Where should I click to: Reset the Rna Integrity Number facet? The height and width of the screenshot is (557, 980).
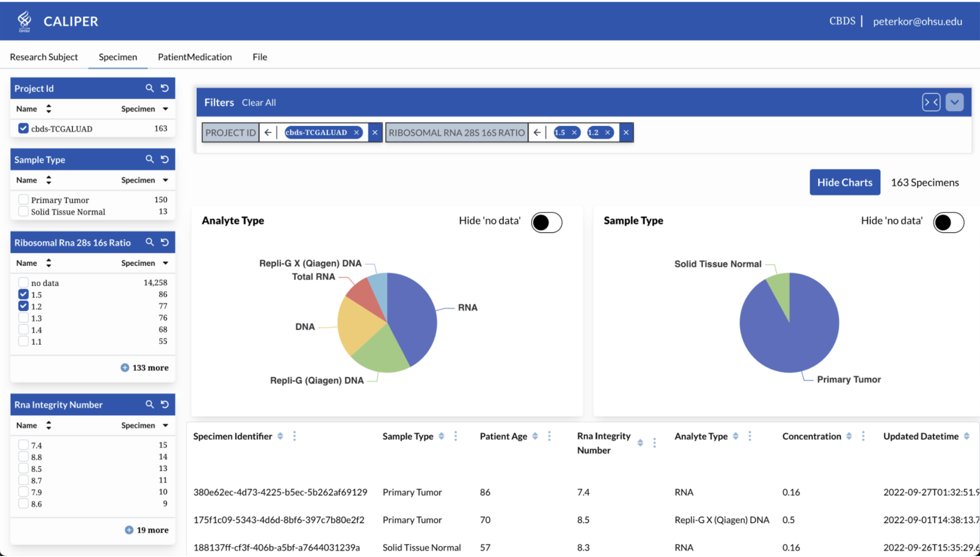pyautogui.click(x=165, y=404)
